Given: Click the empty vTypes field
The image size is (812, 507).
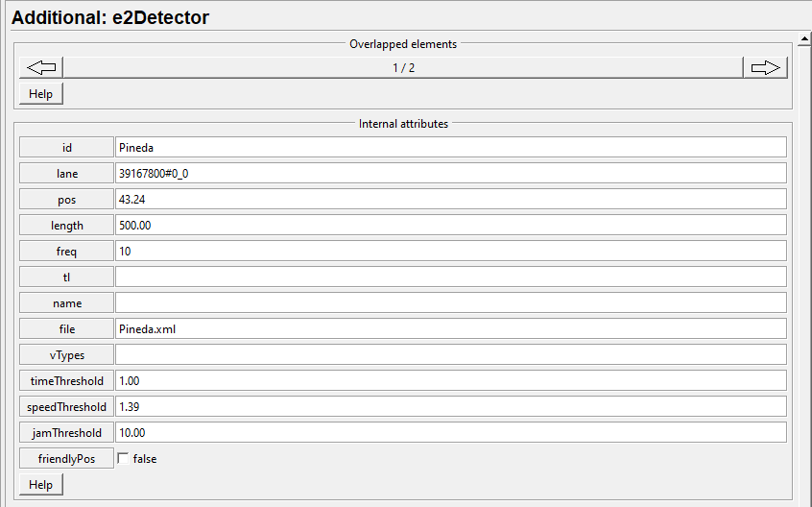Looking at the screenshot, I should coord(450,355).
